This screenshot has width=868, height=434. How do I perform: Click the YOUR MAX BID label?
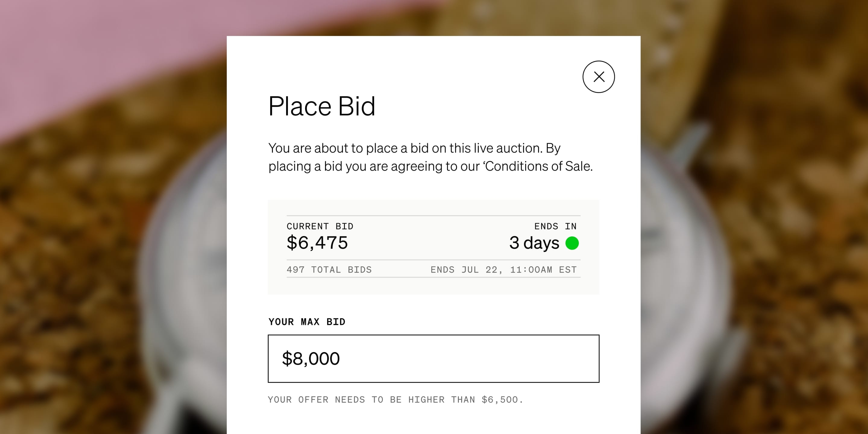point(307,321)
